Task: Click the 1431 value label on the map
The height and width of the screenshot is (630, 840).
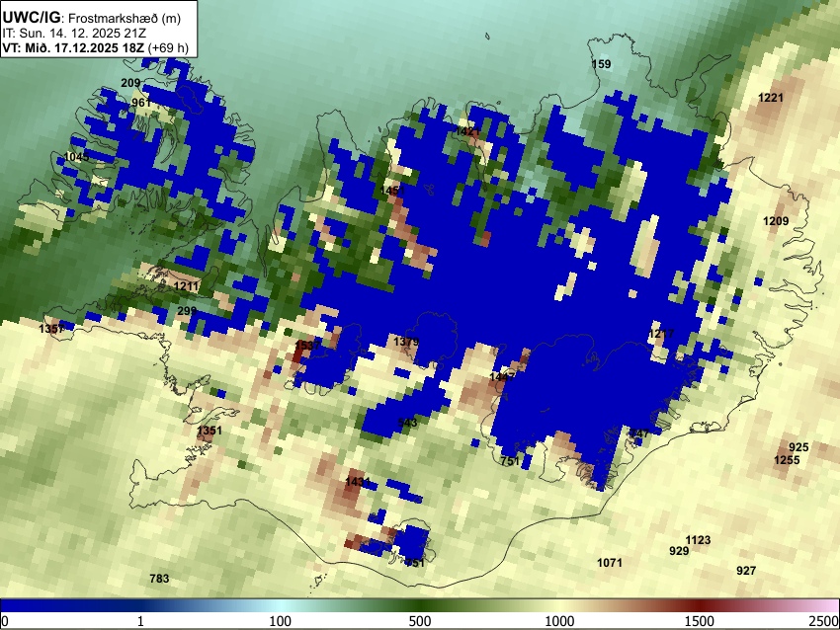Action: (358, 482)
